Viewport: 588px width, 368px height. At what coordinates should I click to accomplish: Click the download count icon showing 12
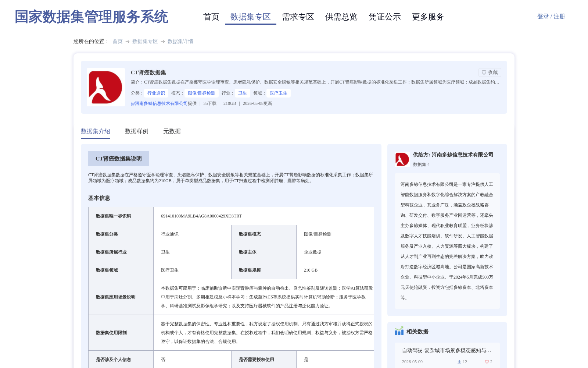[x=459, y=362]
